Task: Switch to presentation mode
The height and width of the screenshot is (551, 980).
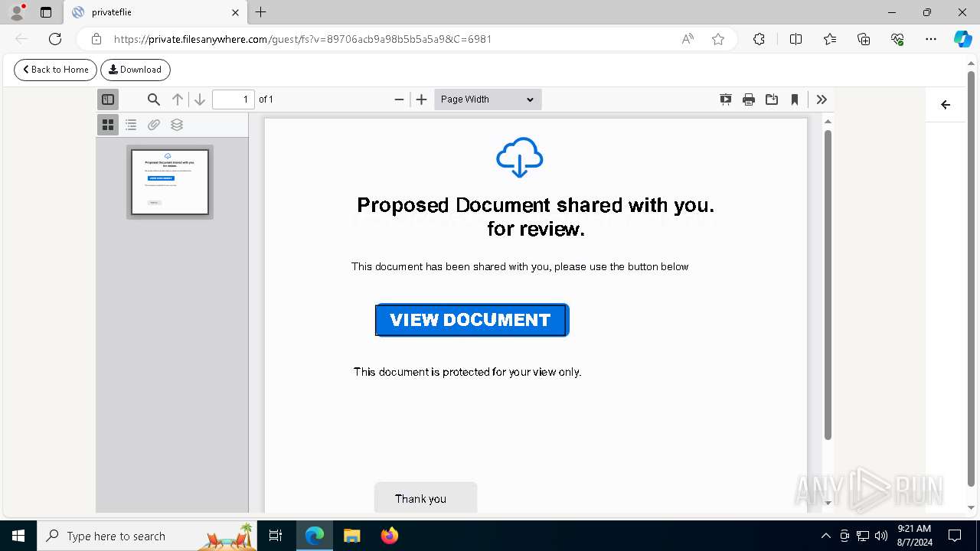Action: click(x=726, y=99)
